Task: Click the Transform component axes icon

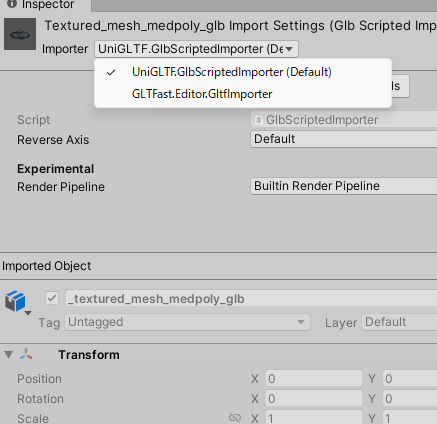Action: (x=26, y=354)
